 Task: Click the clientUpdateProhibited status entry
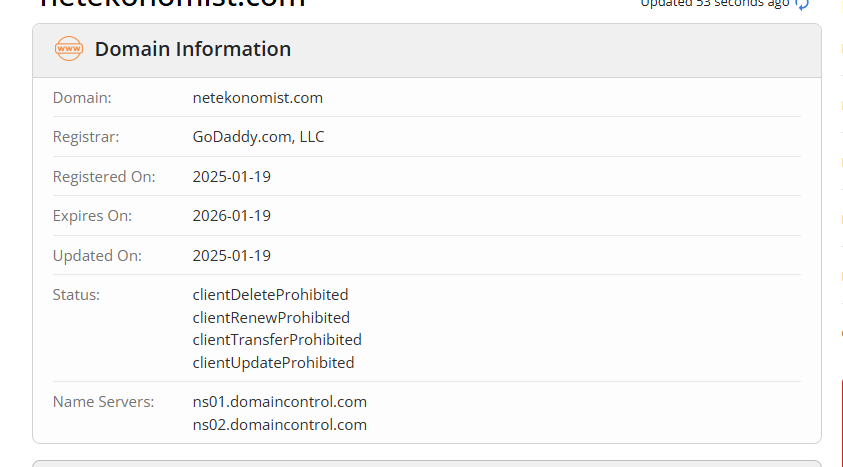[x=273, y=363]
